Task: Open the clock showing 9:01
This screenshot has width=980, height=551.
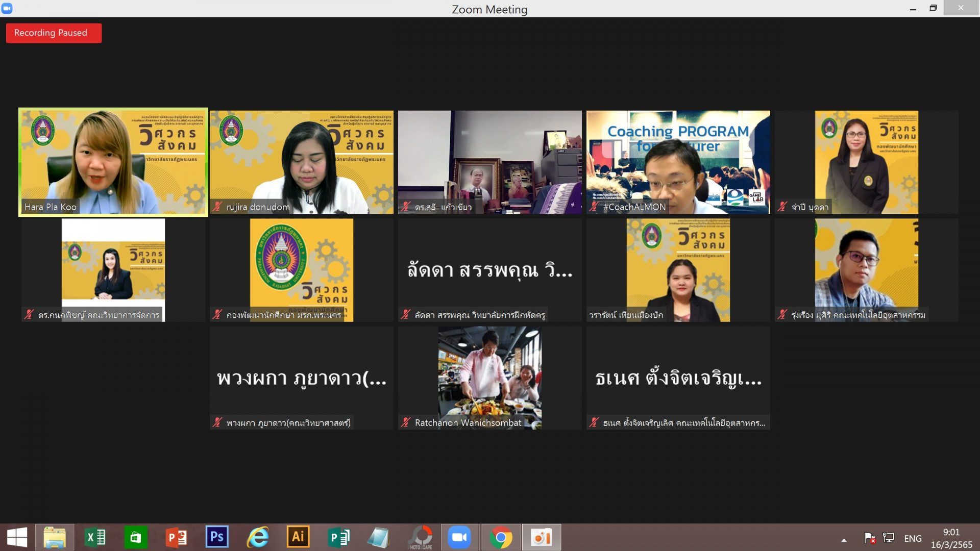Action: (x=951, y=538)
